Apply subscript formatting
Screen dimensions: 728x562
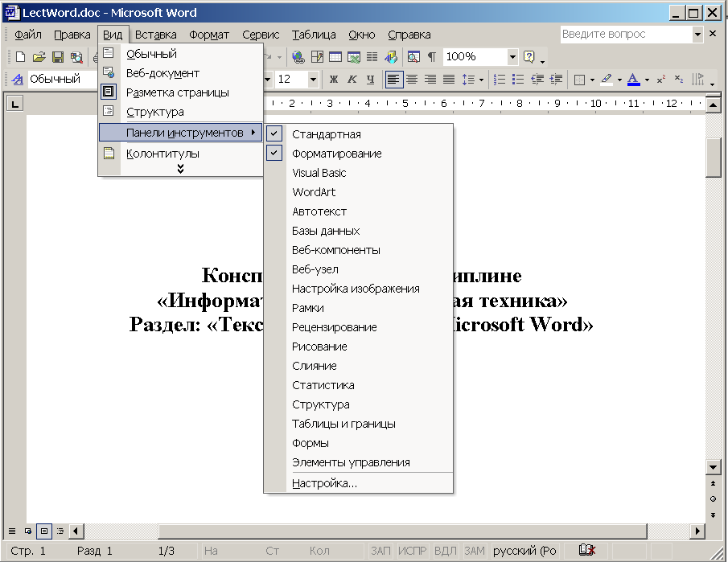point(679,80)
